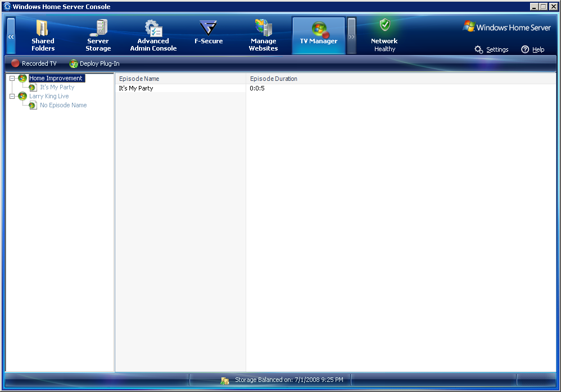Click the storage balanced status icon
Viewport: 561px width, 392px height.
click(225, 381)
